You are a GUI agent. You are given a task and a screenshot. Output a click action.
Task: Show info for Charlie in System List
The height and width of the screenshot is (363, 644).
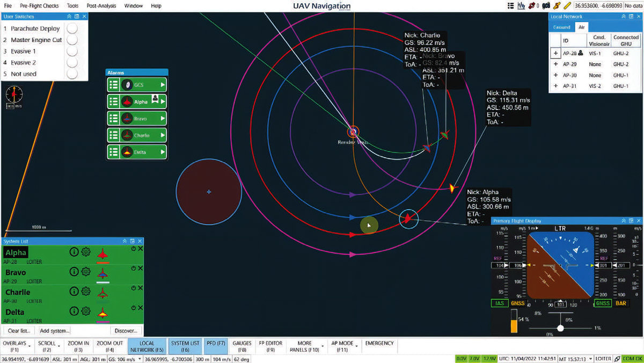pos(74,292)
